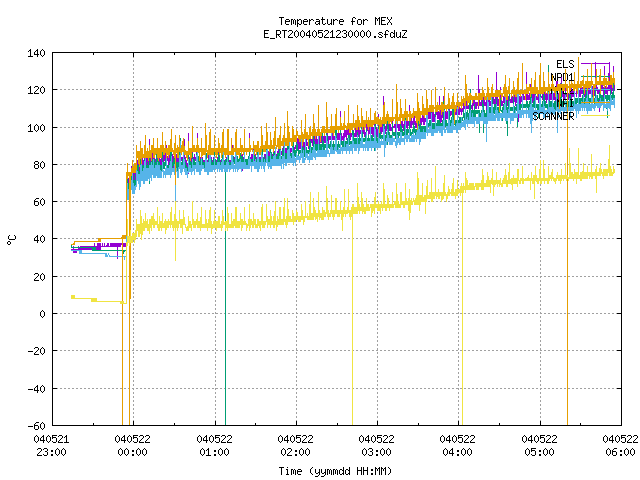Click the 040522 06:00 x-axis tick label
Screen dimensions: 640x480
[620, 446]
